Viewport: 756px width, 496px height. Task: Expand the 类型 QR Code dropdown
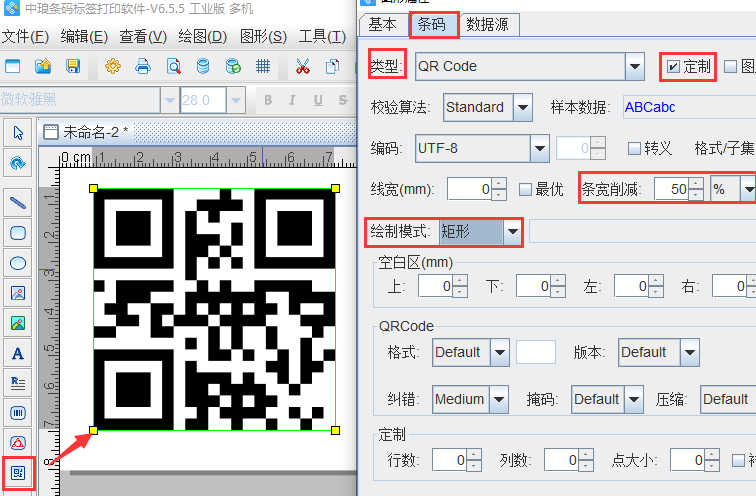tap(634, 67)
